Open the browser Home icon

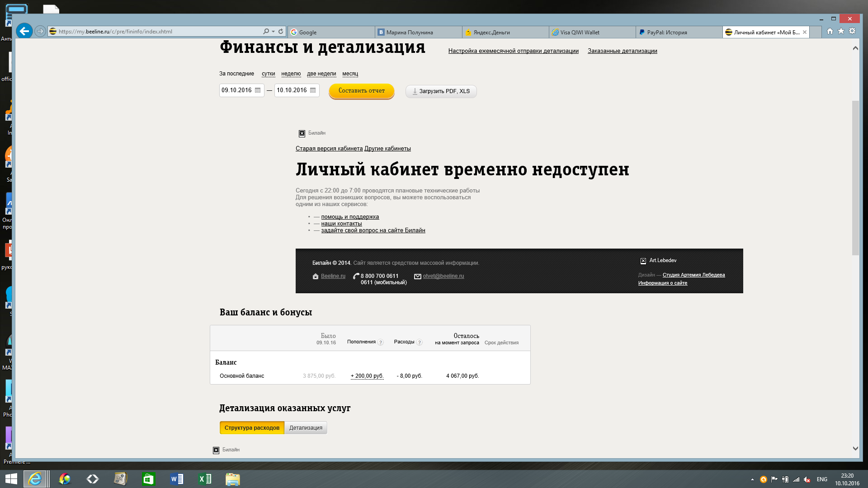[x=830, y=31]
